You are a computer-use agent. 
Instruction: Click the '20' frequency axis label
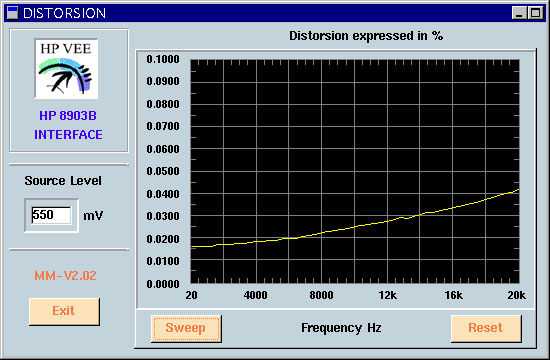(192, 295)
